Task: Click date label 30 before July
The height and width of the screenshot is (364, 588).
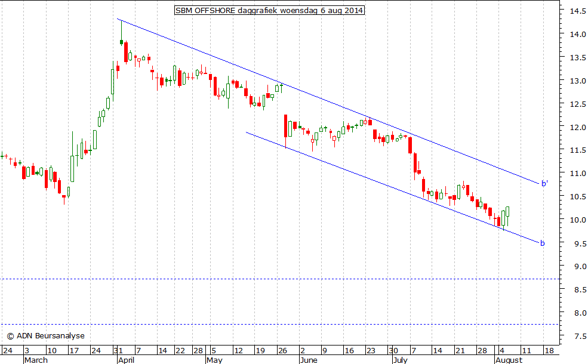Action: point(393,350)
